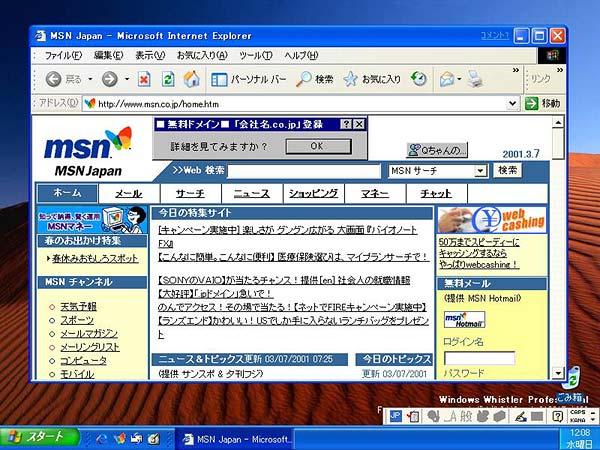The image size is (600, 450).
Task: Click page scrollbar down arrow
Action: 558,372
